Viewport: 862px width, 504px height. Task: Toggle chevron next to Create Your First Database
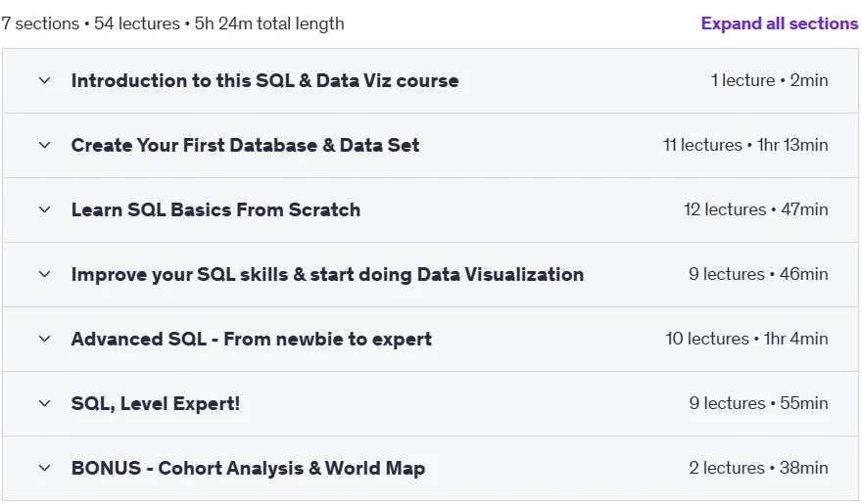pos(44,146)
